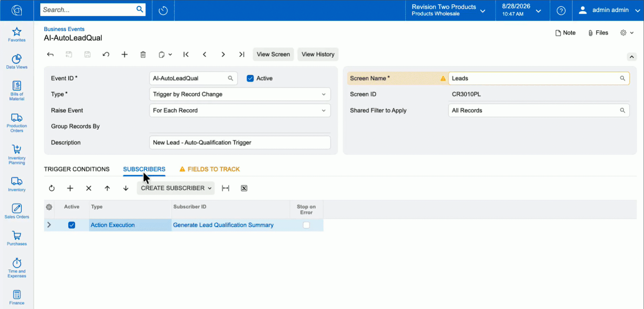Click the Save and Close icon
This screenshot has width=644, height=309.
[69, 54]
